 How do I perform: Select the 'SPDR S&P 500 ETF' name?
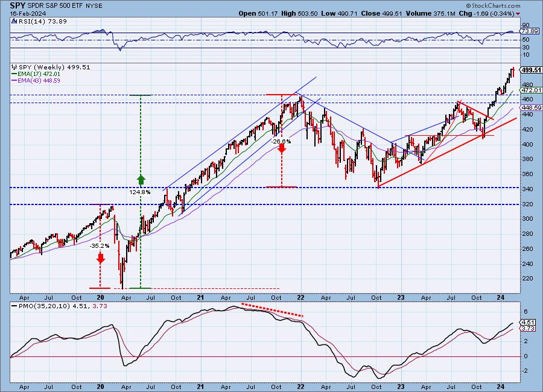(54, 6)
